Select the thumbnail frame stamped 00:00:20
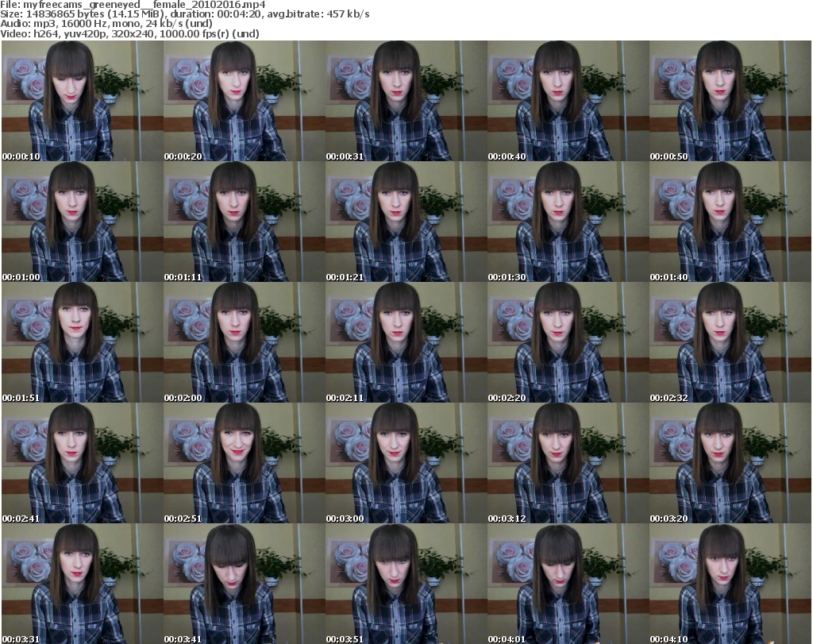813x644 pixels. (245, 101)
